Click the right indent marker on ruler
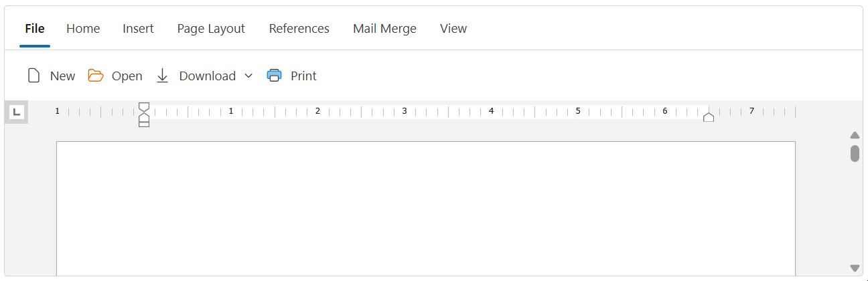The height and width of the screenshot is (281, 868). point(709,118)
